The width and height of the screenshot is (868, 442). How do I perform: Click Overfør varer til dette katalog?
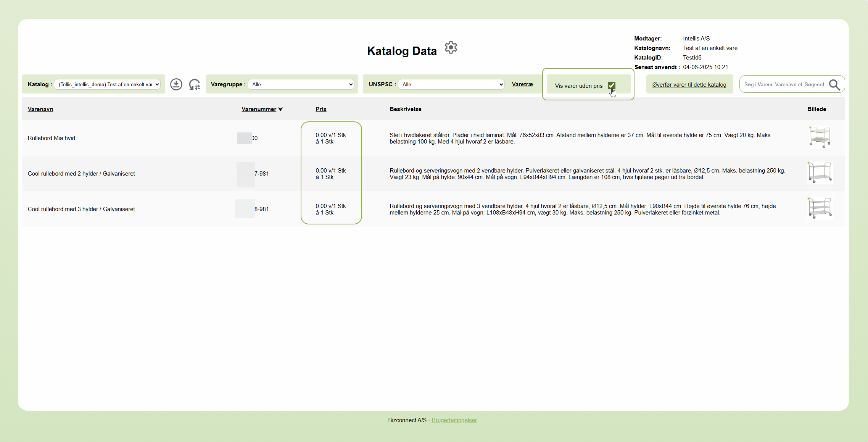click(689, 85)
